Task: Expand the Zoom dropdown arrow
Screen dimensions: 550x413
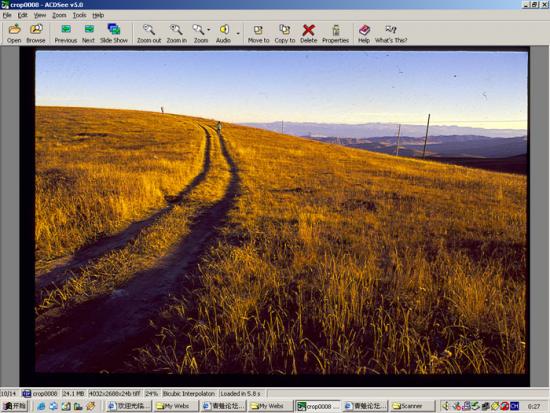Action: coord(209,30)
